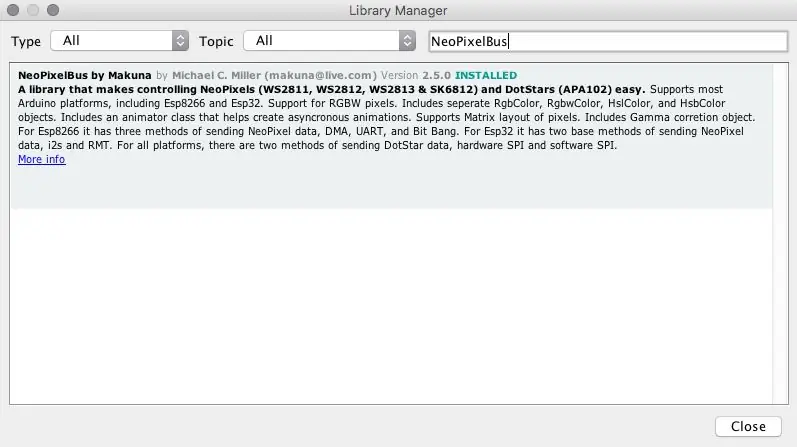The width and height of the screenshot is (797, 447).
Task: Click the Type label
Action: point(26,41)
